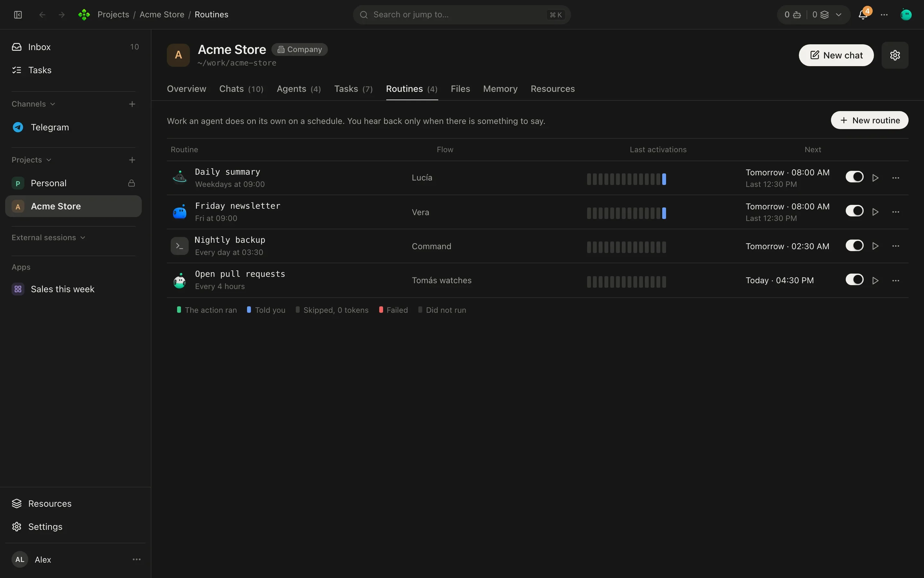Open more options for Nightly backup row
Screen dimensions: 924x578
point(895,246)
